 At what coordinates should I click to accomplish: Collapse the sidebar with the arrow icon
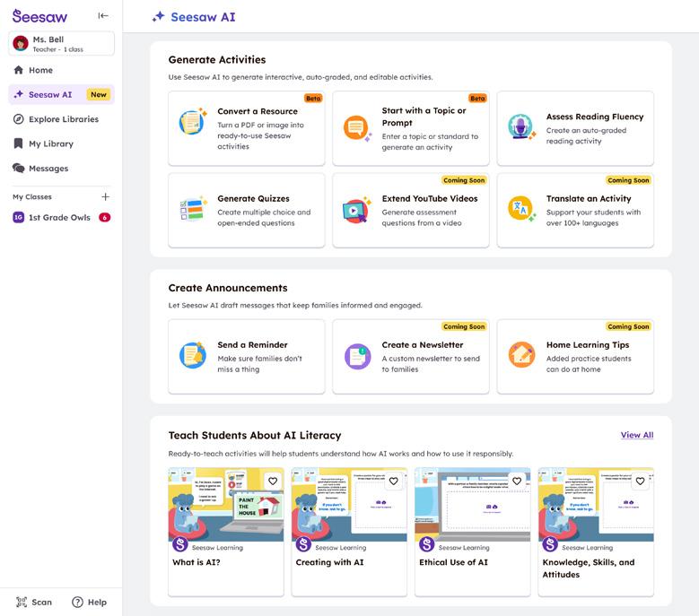click(x=103, y=16)
